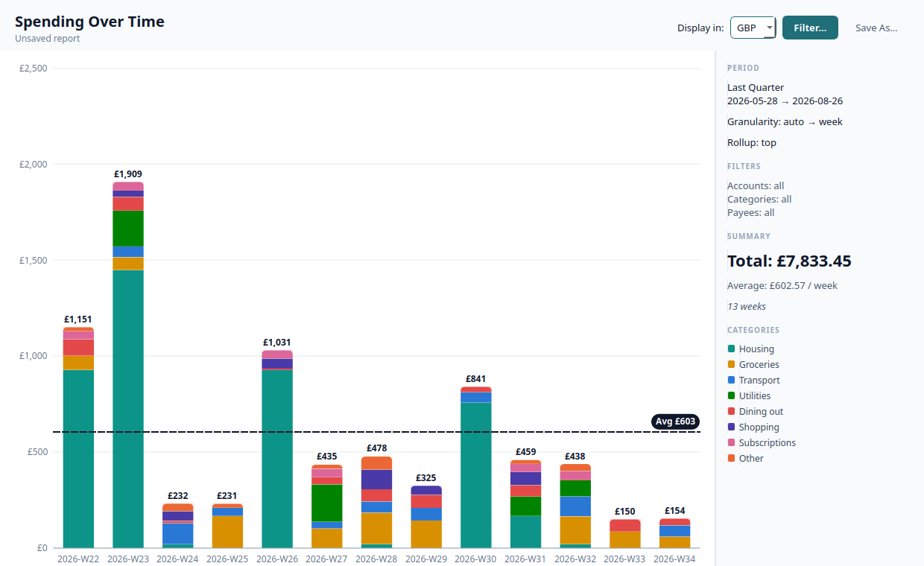Click the £478 bar total label
Image resolution: width=924 pixels, height=566 pixels.
(x=377, y=448)
